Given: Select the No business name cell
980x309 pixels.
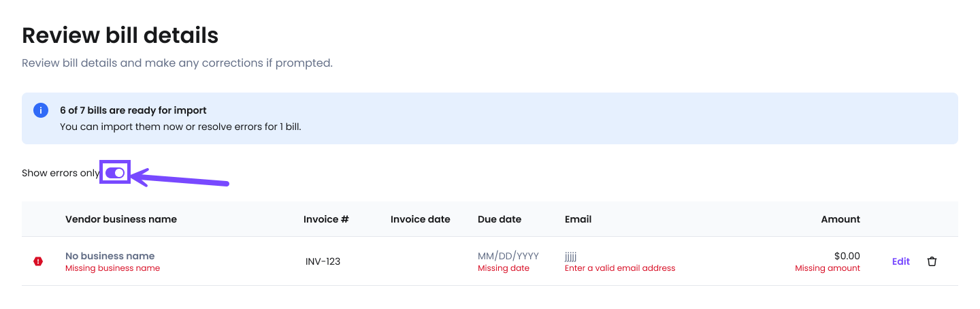Looking at the screenshot, I should [110, 256].
